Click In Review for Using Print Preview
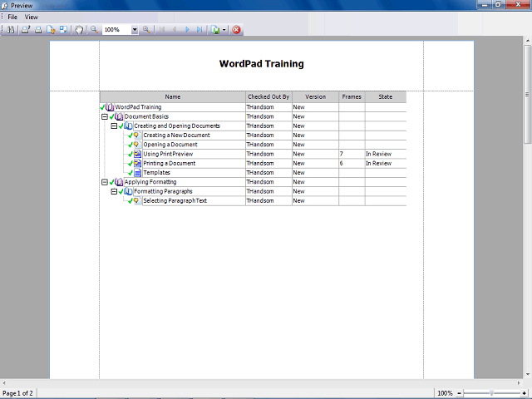This screenshot has width=532, height=399. [379, 154]
